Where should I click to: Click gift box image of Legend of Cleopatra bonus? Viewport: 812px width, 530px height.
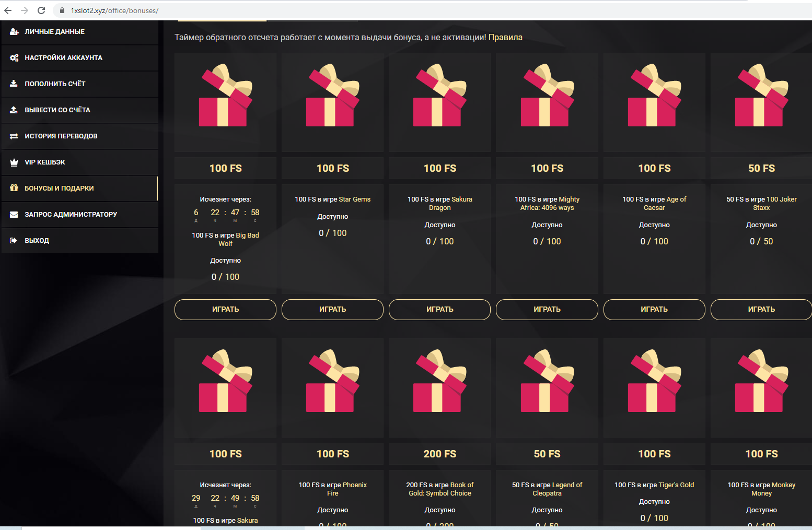coord(547,381)
